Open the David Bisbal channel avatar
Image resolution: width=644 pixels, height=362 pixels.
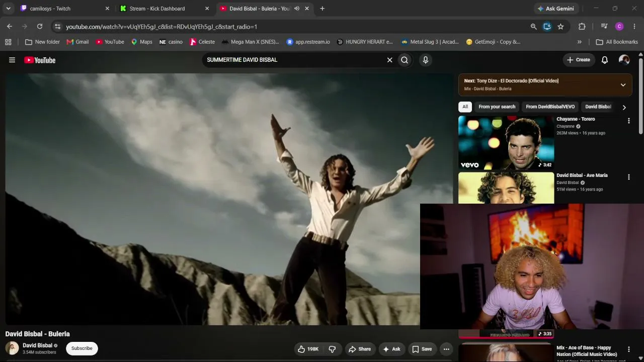click(12, 348)
